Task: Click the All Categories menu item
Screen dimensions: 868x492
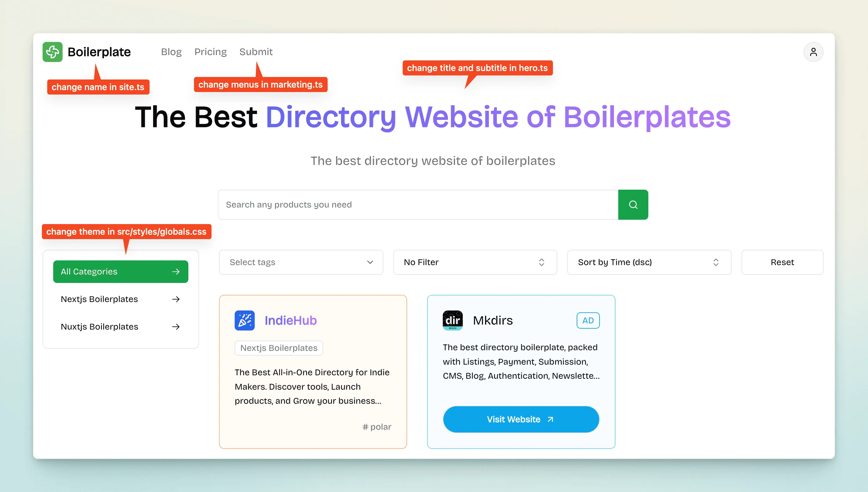Action: click(119, 271)
